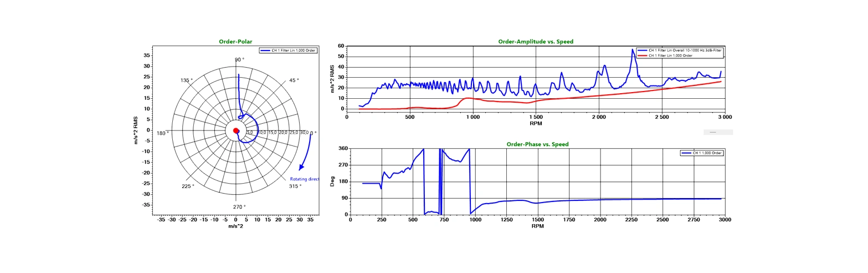The height and width of the screenshot is (273, 868).
Task: Click the polar plot "m/s^2" horizontal axis label
Action: (236, 226)
